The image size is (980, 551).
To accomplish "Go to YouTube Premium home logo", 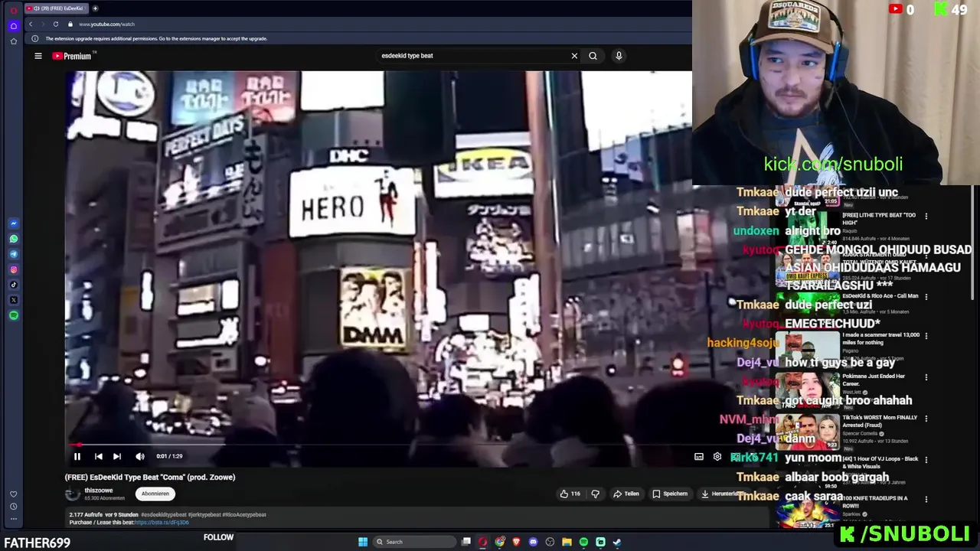I will [72, 56].
